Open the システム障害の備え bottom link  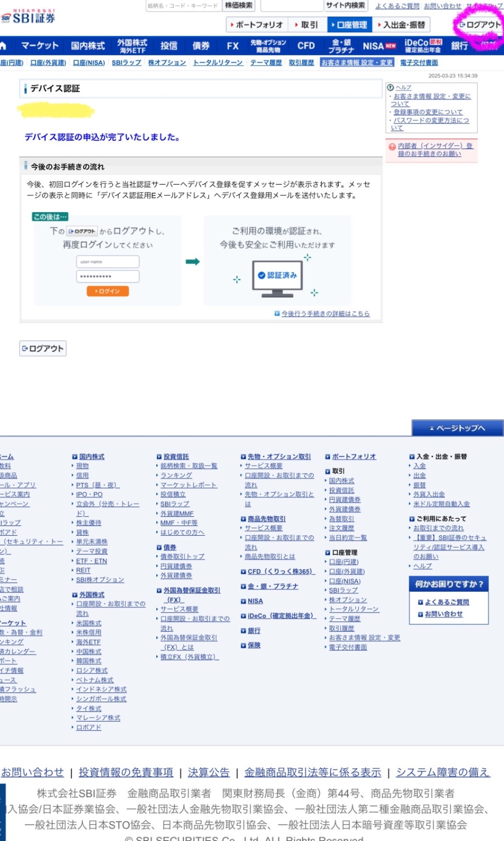pyautogui.click(x=443, y=773)
